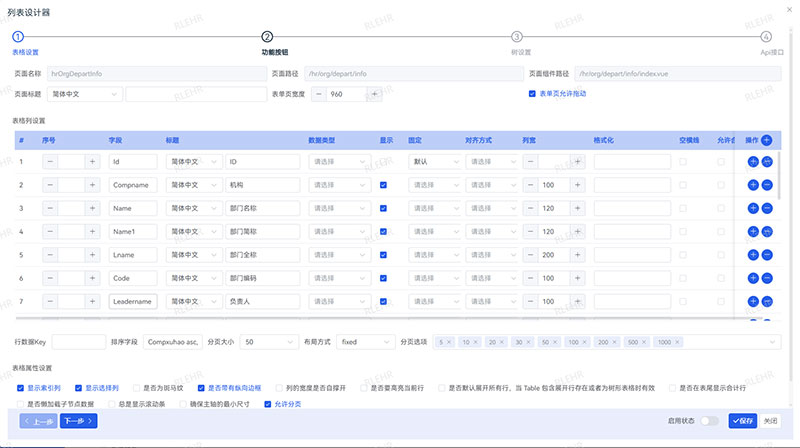Open the 对齐方式 dropdown for Name row
Image resolution: width=800 pixels, height=448 pixels.
pos(492,208)
